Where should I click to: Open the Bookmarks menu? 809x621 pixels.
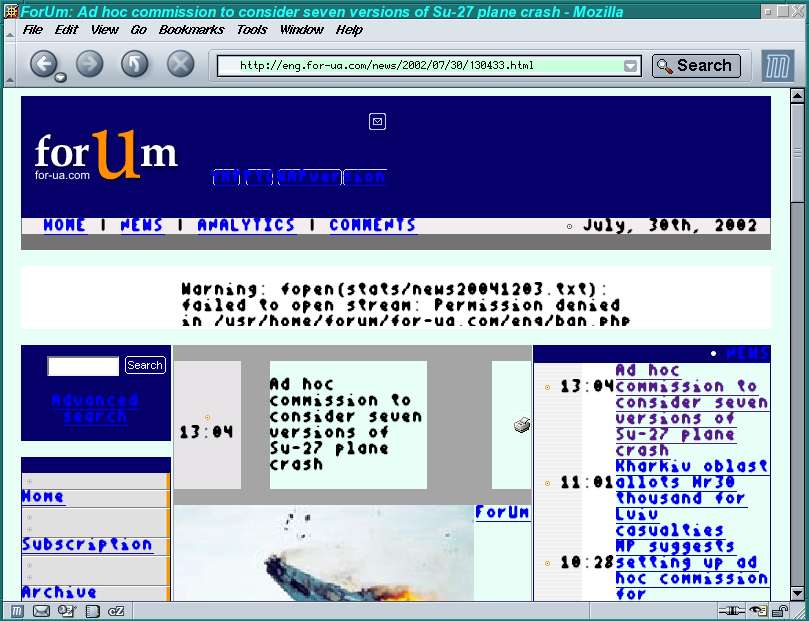pyautogui.click(x=191, y=30)
